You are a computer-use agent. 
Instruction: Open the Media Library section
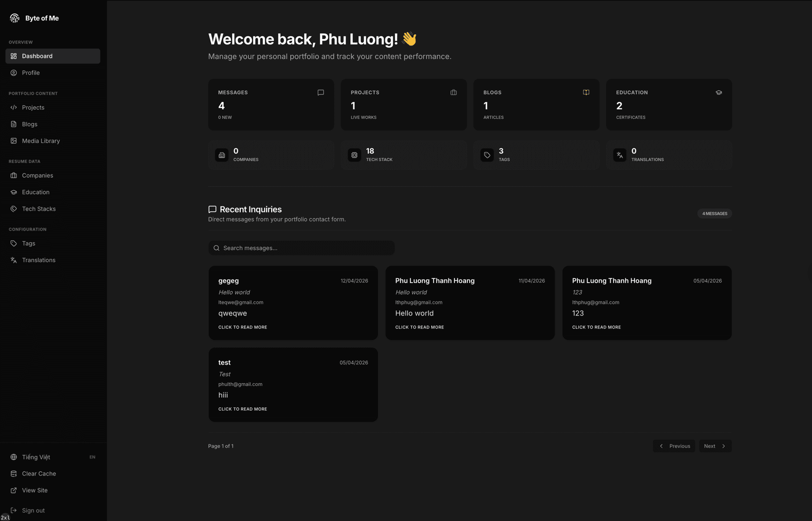[x=53, y=141]
